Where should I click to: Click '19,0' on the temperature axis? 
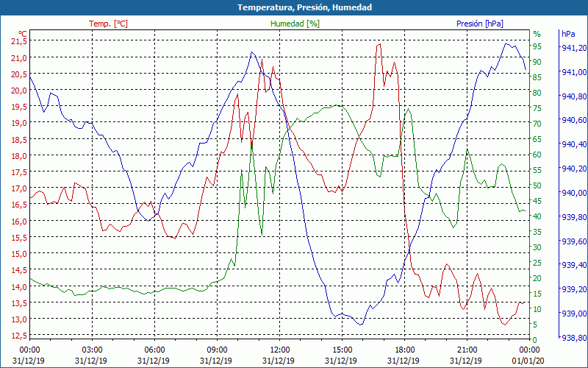tap(20, 123)
